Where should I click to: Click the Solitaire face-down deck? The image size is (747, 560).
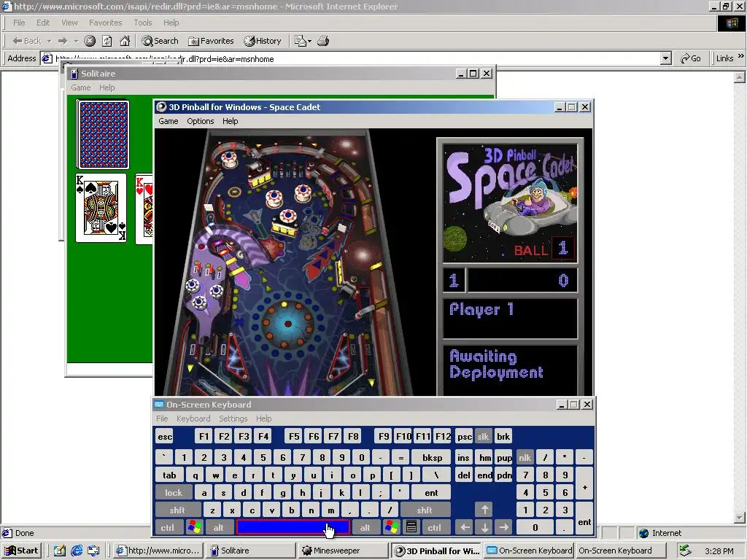tap(102, 135)
